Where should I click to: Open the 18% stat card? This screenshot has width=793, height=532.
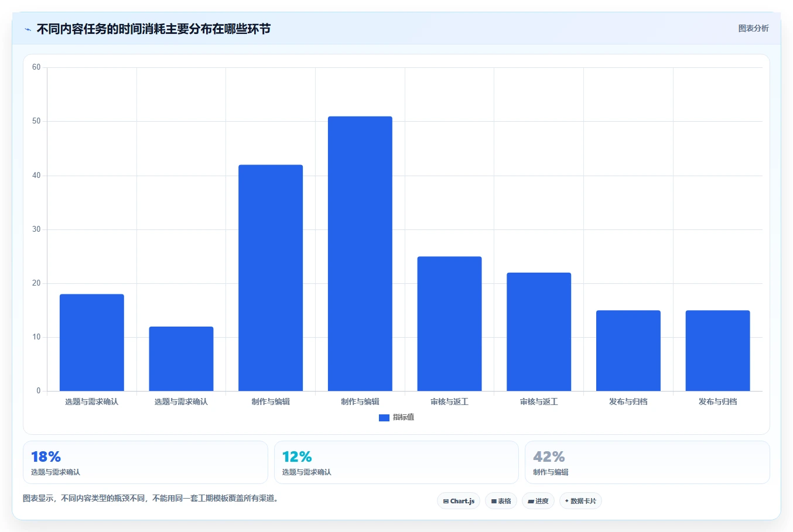[x=145, y=462]
